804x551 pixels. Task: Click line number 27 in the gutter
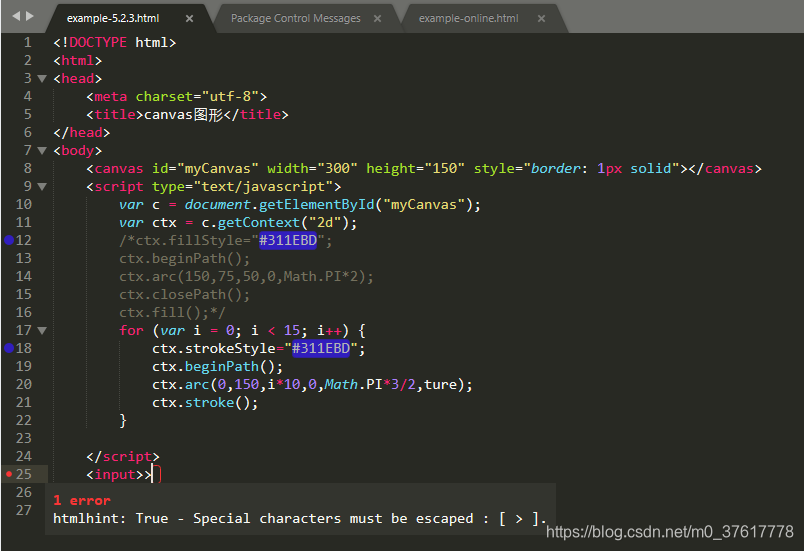pyautogui.click(x=24, y=511)
